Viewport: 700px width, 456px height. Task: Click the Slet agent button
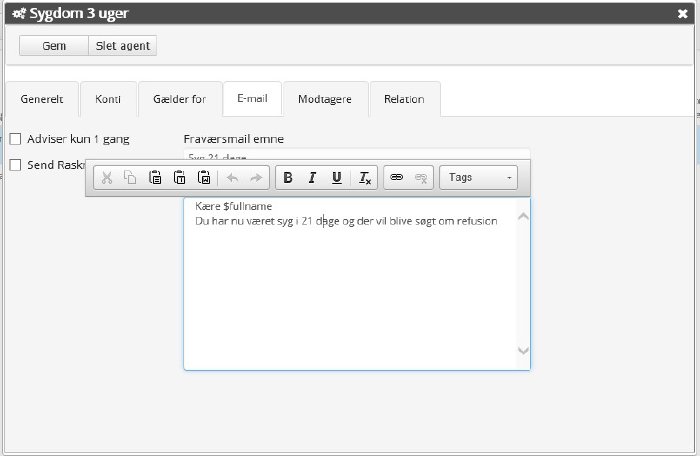coord(123,46)
